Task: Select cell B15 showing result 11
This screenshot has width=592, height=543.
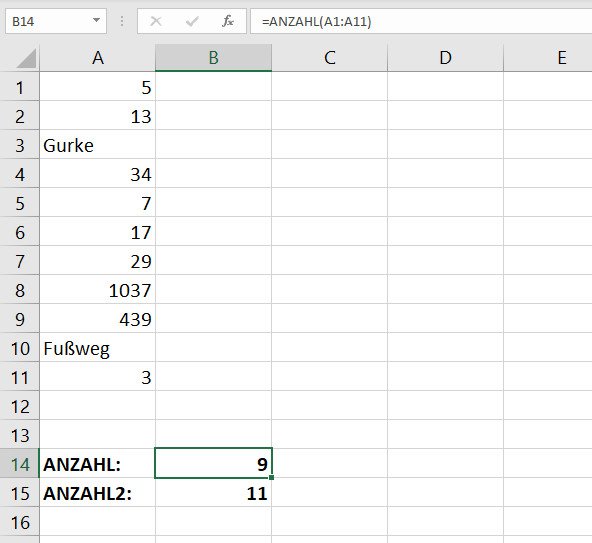Action: (213, 493)
